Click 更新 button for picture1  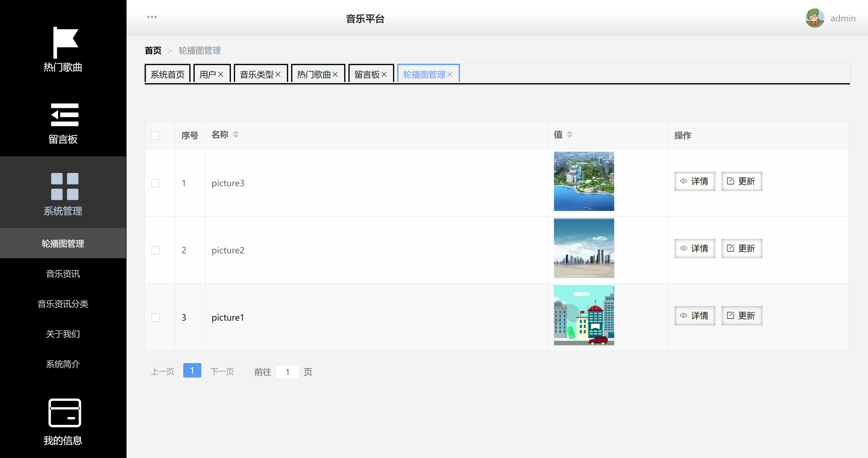coord(741,315)
